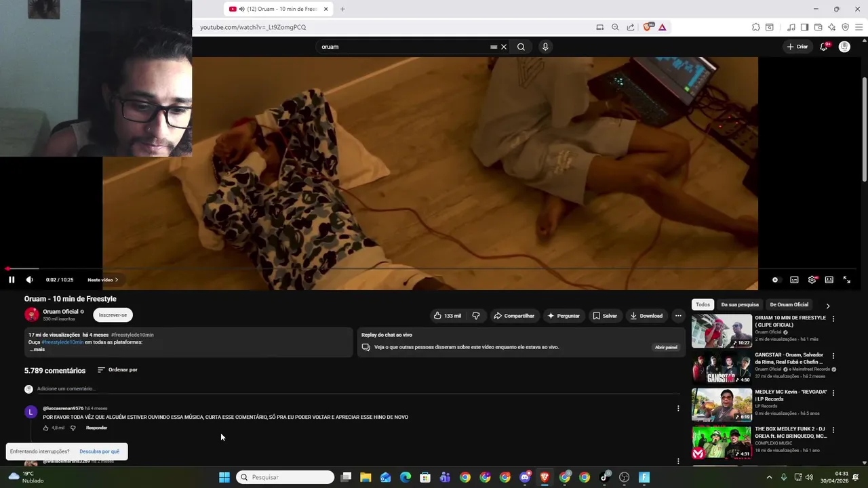Image resolution: width=868 pixels, height=488 pixels.
Task: Select the 'De Oruam Oficial' chip
Action: (789, 305)
